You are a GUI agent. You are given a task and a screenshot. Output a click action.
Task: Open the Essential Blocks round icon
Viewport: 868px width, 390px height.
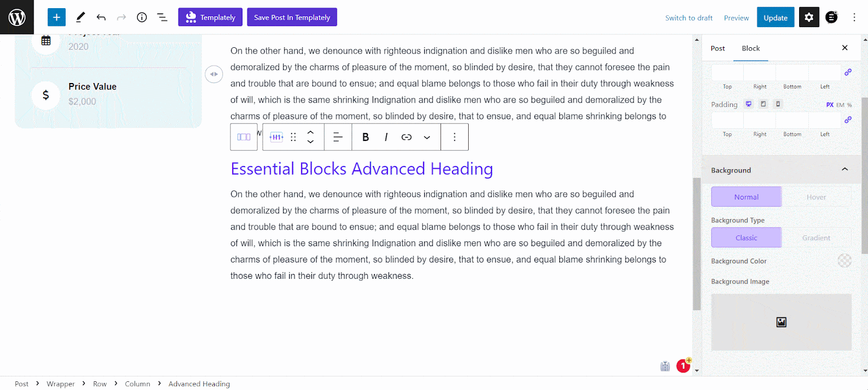831,17
